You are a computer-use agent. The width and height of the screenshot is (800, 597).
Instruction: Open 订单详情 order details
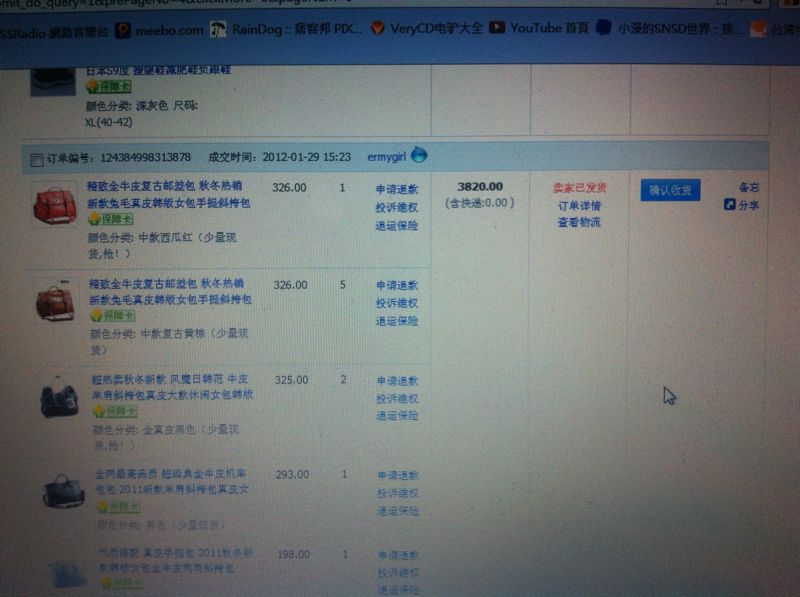click(x=579, y=206)
